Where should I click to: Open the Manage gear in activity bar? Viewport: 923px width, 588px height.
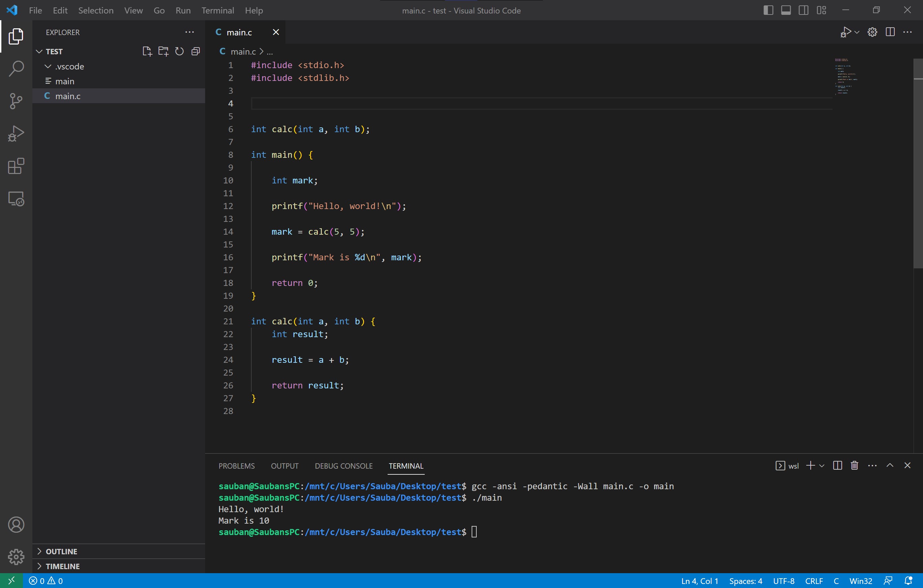tap(16, 557)
